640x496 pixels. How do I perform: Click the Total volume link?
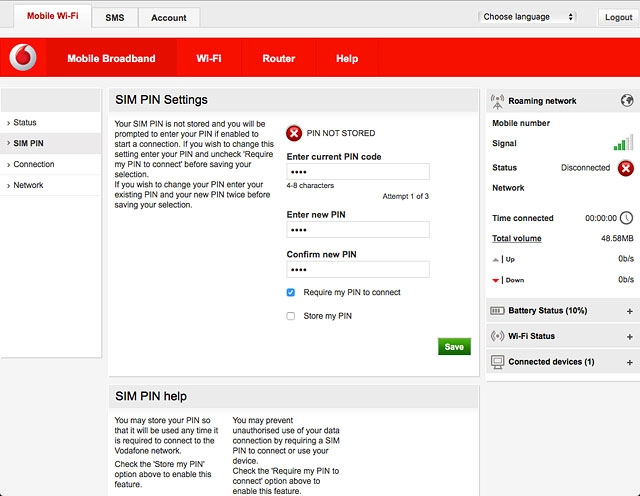pos(517,238)
